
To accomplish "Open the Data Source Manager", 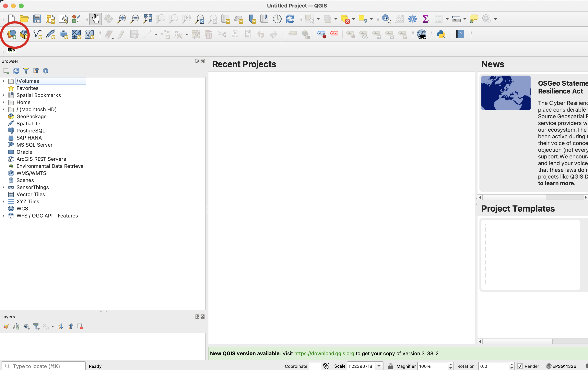I will click(x=11, y=34).
